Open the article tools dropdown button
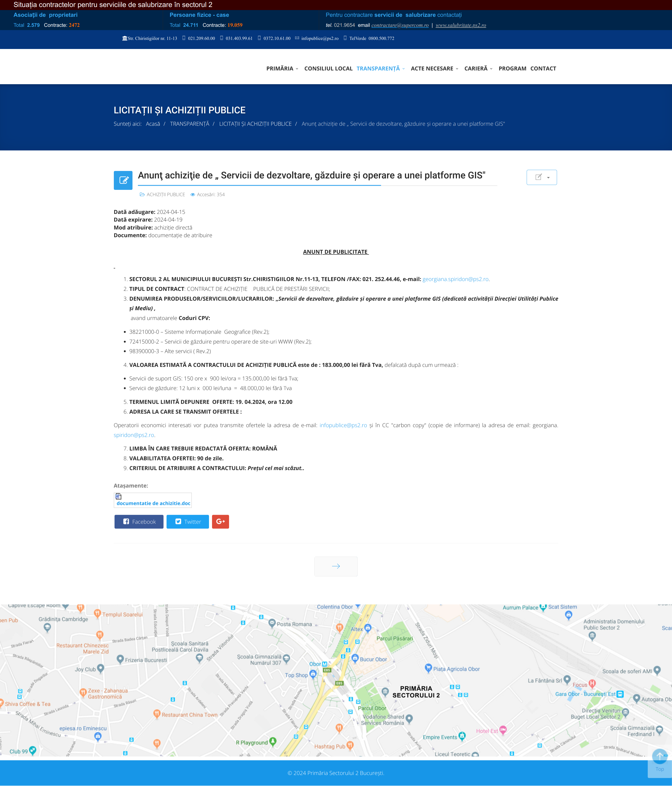 541,177
